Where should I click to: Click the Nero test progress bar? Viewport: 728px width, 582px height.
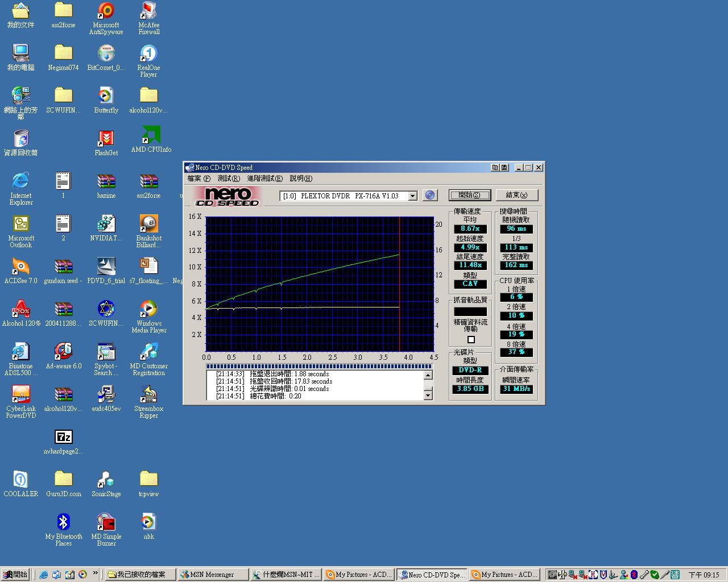[x=320, y=367]
